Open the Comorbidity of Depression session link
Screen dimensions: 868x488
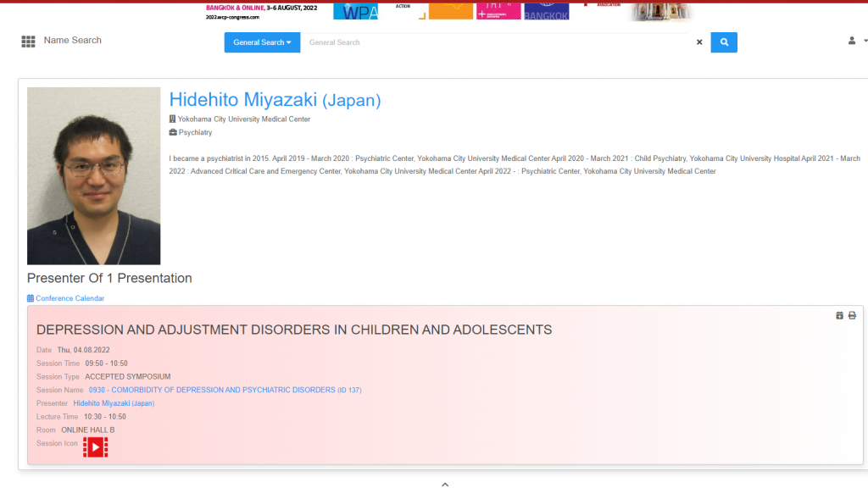[x=212, y=390]
